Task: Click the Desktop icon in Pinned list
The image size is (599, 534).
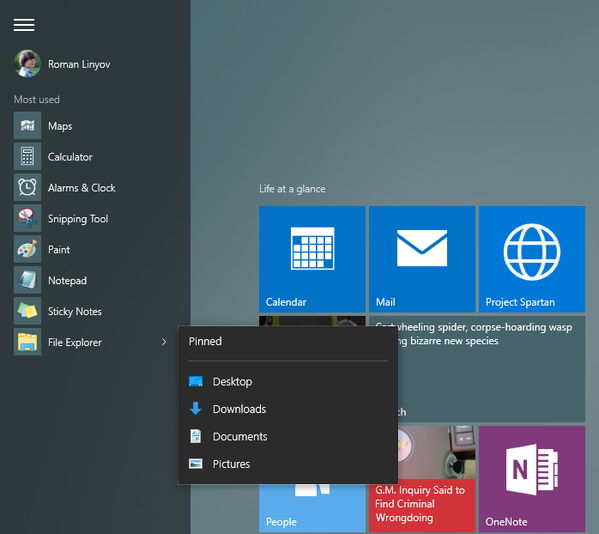Action: [x=196, y=381]
